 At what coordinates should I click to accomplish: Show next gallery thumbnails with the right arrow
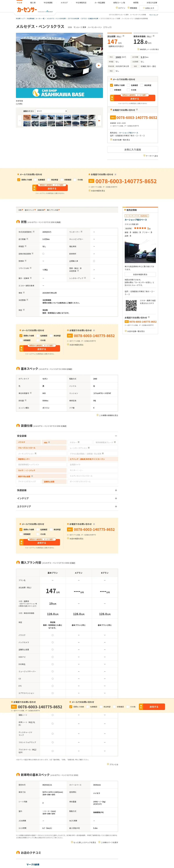(x=99, y=120)
